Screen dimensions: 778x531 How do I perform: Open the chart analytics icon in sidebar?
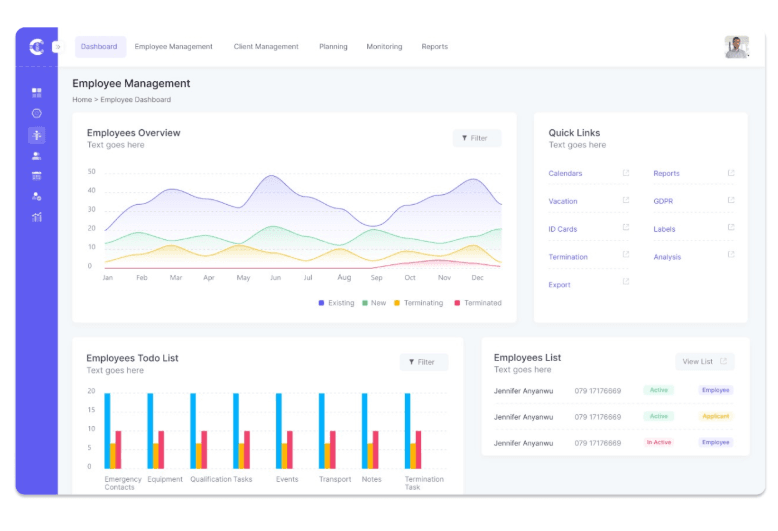(36, 217)
